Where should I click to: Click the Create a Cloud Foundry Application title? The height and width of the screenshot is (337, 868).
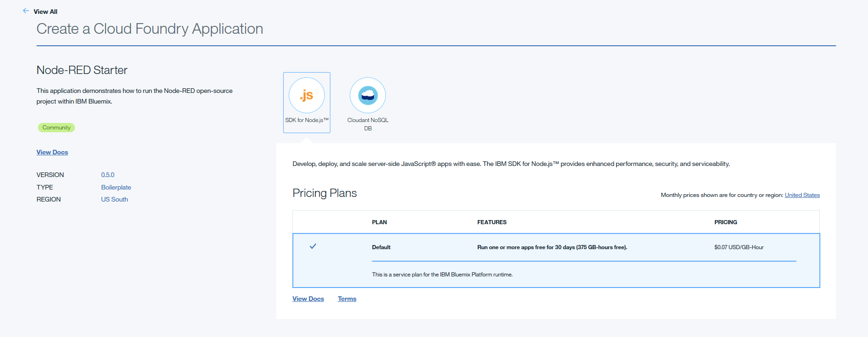pyautogui.click(x=150, y=29)
